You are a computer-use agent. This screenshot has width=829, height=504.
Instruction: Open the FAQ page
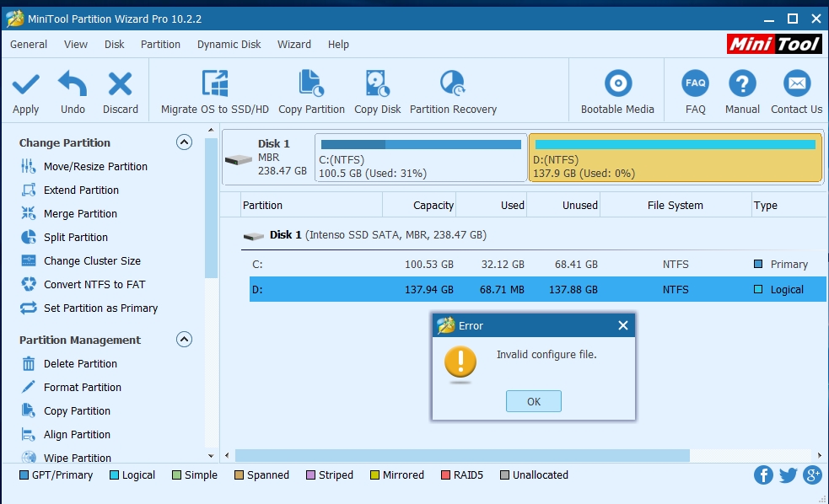695,92
